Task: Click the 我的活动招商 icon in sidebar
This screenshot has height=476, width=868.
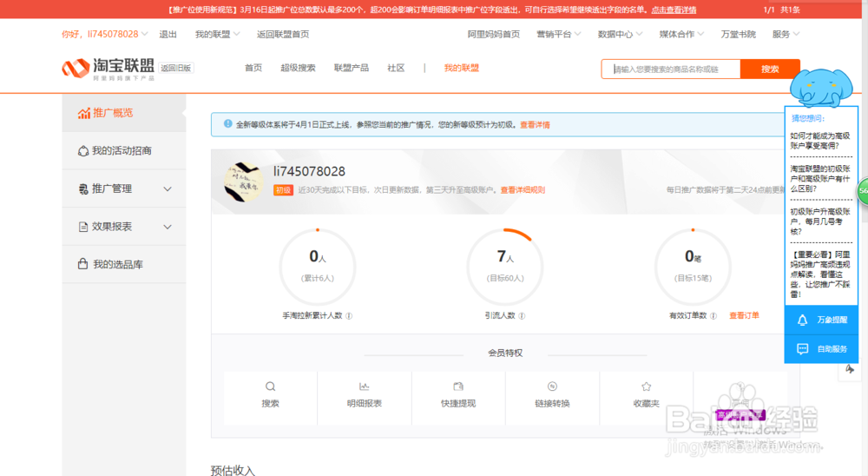Action: coord(83,151)
